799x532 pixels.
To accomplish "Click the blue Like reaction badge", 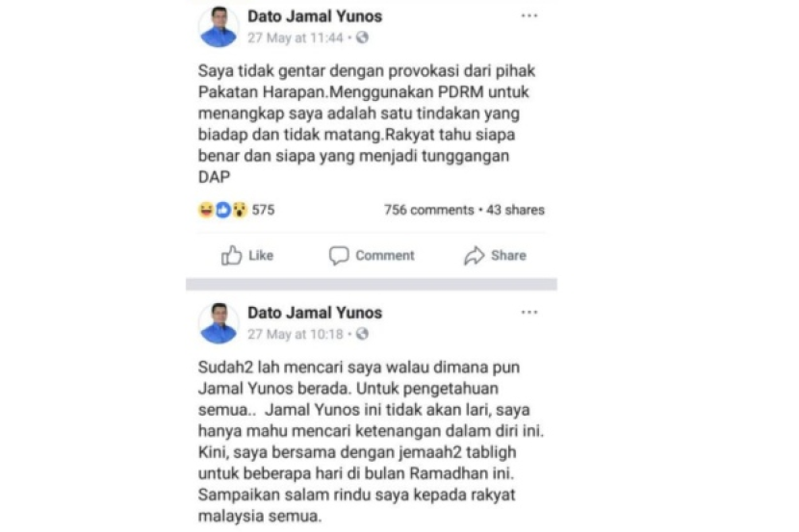I will pyautogui.click(x=222, y=210).
